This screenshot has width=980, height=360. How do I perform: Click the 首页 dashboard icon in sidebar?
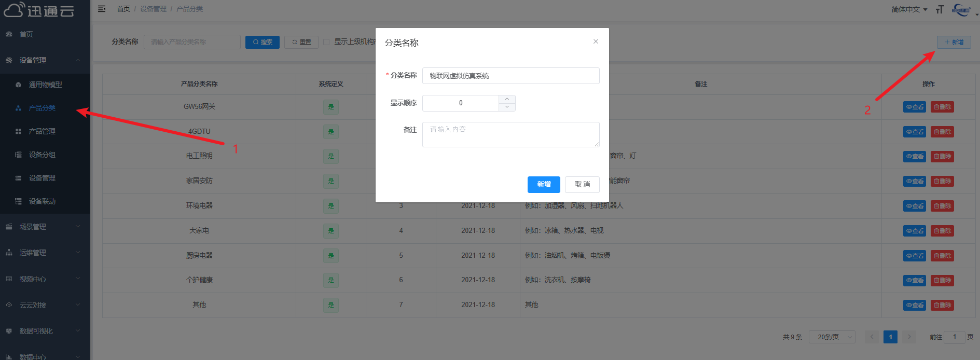(x=9, y=34)
